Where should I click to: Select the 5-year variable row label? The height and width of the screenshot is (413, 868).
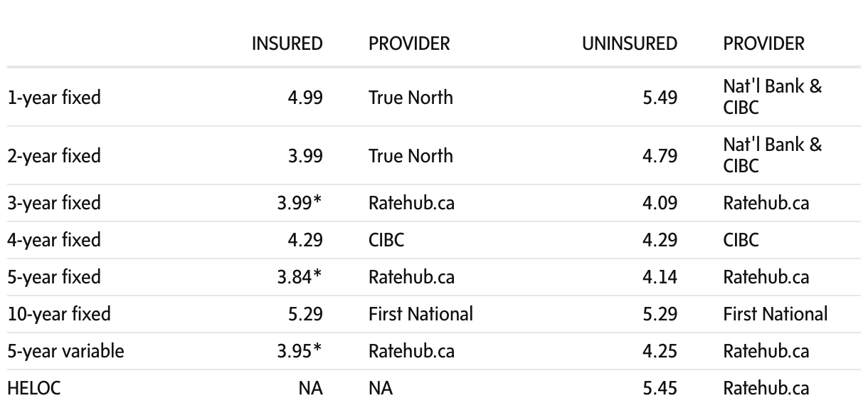point(65,351)
